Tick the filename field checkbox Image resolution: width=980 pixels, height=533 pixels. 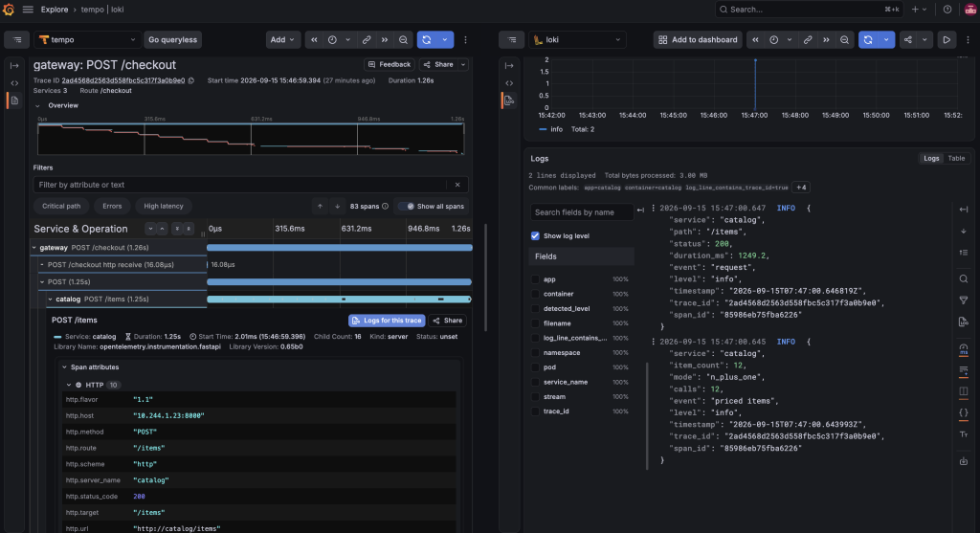click(535, 323)
